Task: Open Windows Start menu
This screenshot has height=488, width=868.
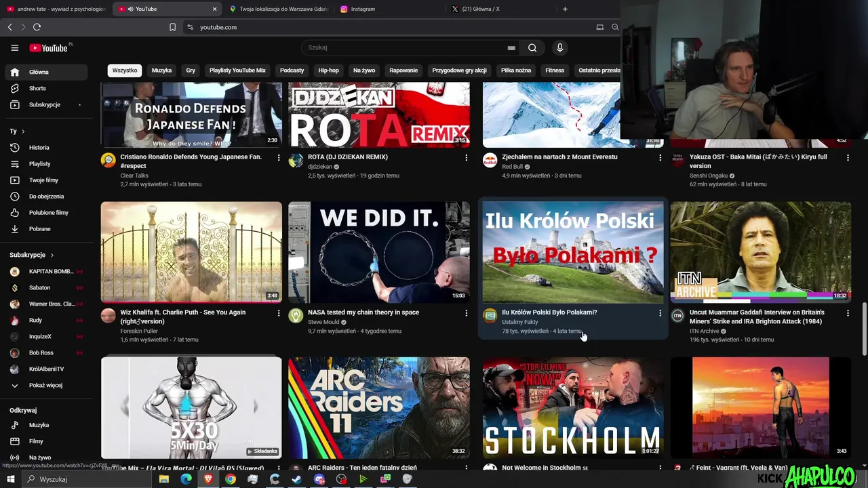Action: 10,479
